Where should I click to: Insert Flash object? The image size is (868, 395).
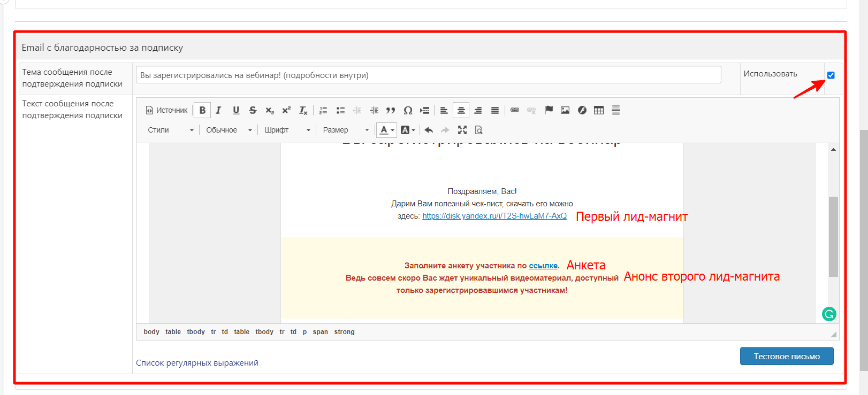click(x=582, y=110)
